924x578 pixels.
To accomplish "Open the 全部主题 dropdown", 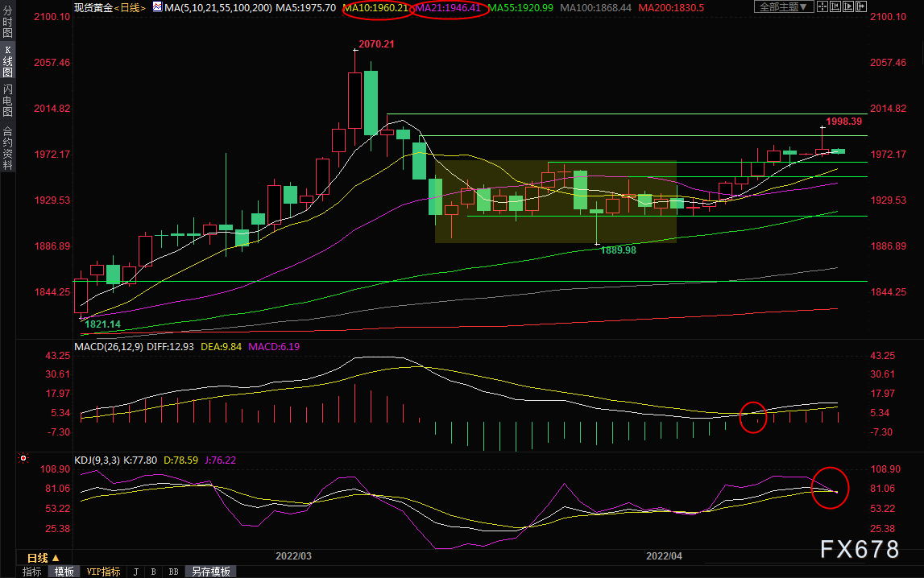I will [784, 6].
